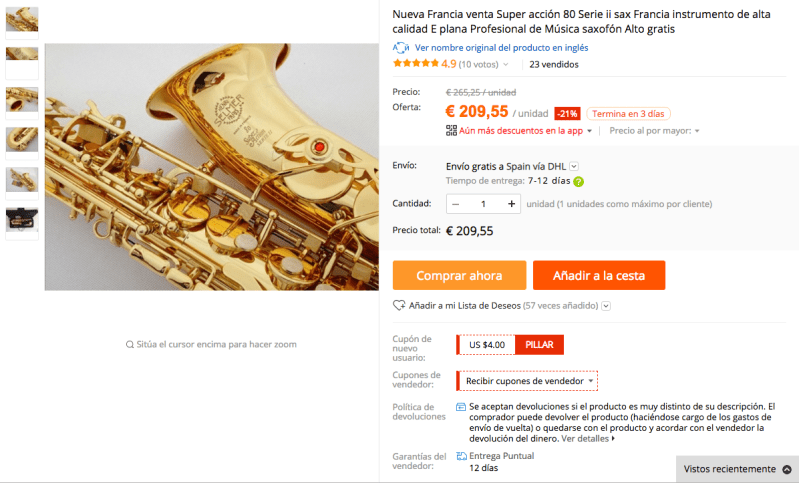Viewport: 799px width, 483px height.
Task: Increase quantity with the plus button
Action: (x=512, y=204)
